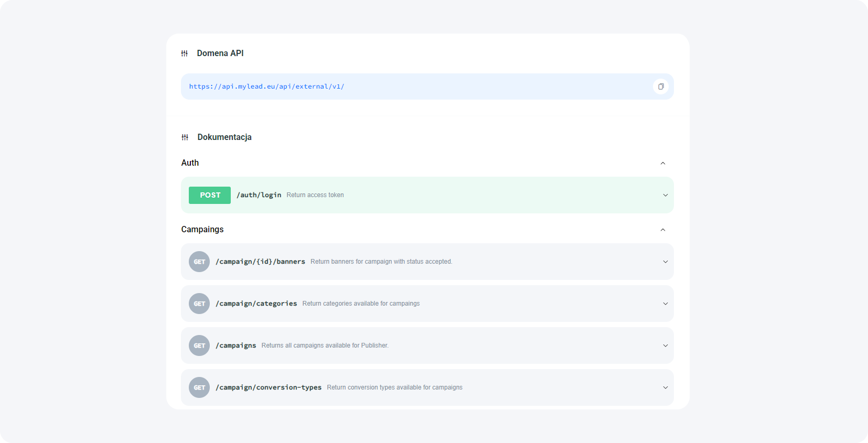Expand the /campaign/categories chevron
The image size is (868, 443).
click(666, 304)
